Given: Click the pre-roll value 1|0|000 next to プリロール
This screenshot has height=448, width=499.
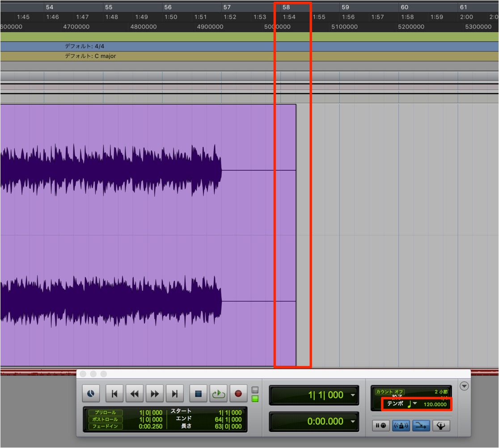Looking at the screenshot, I should (x=151, y=413).
